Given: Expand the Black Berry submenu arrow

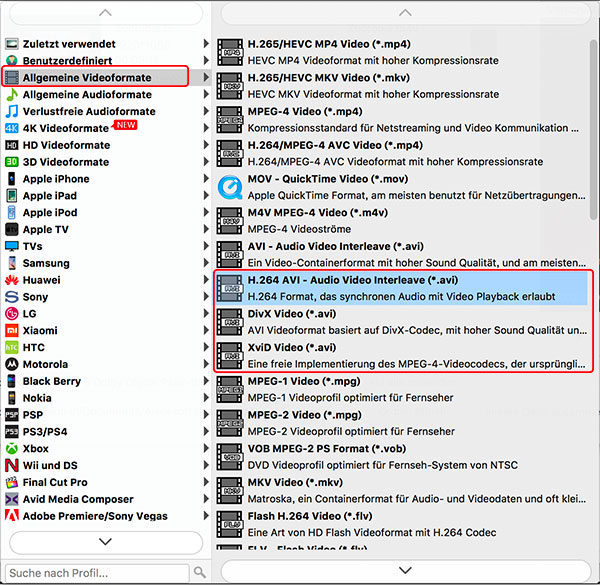Looking at the screenshot, I should pos(206,381).
